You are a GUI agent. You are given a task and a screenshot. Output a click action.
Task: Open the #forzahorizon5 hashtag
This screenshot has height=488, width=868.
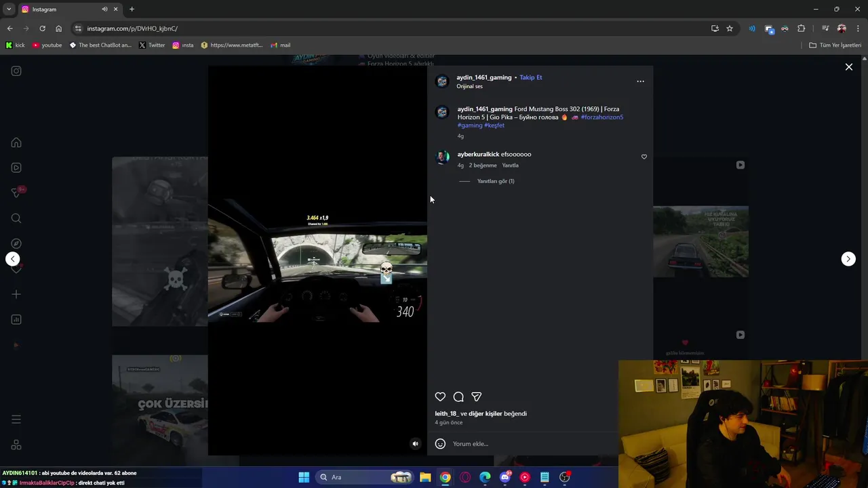[x=601, y=117]
